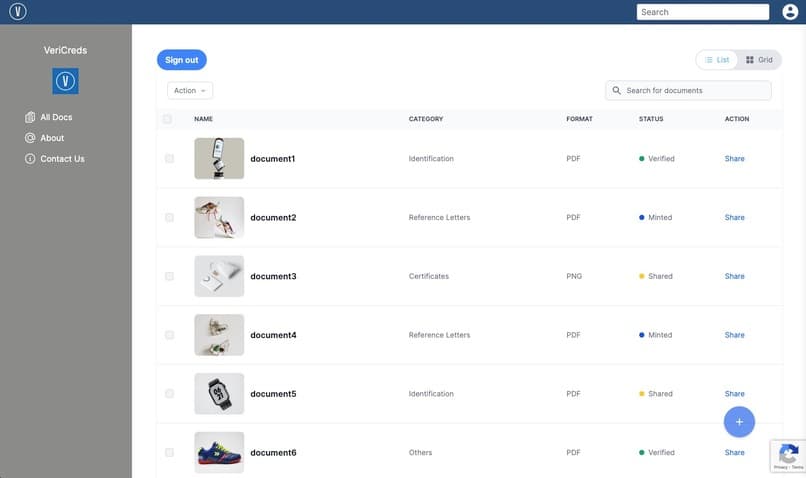
Task: Open document4 thumbnail image
Action: click(219, 335)
